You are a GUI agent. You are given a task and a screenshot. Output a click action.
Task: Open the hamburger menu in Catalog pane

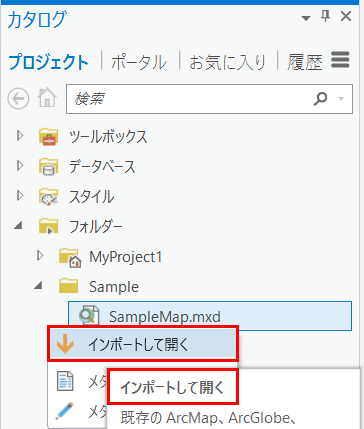point(340,60)
